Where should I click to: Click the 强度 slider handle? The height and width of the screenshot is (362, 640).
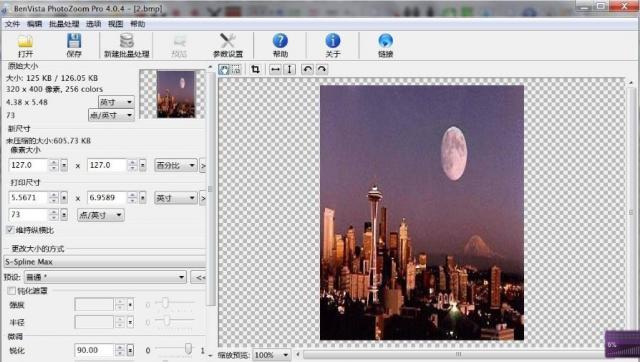click(x=165, y=303)
